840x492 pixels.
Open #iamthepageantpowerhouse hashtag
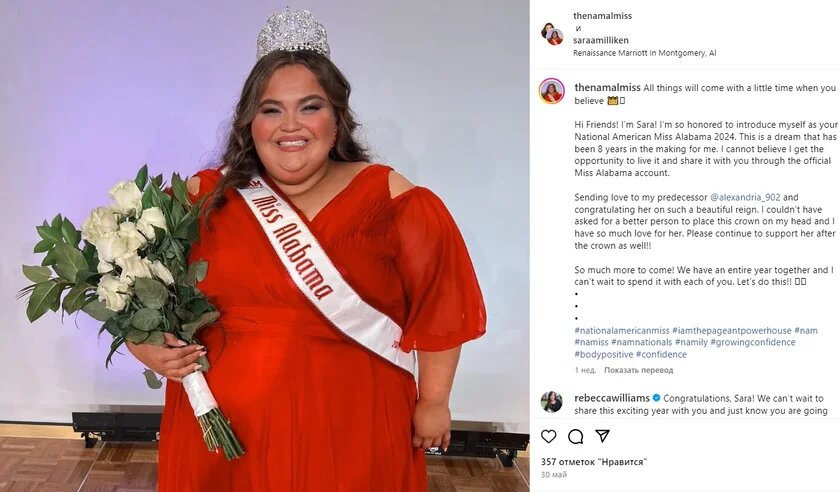(x=732, y=330)
